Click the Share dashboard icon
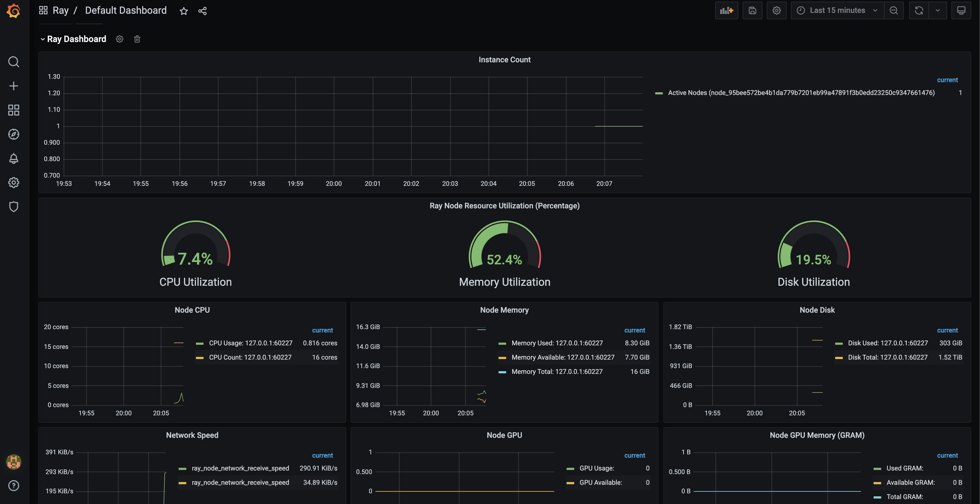Image resolution: width=980 pixels, height=504 pixels. pos(202,11)
